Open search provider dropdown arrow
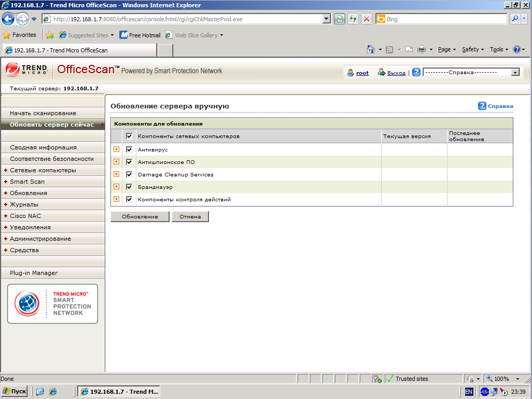 pos(525,19)
